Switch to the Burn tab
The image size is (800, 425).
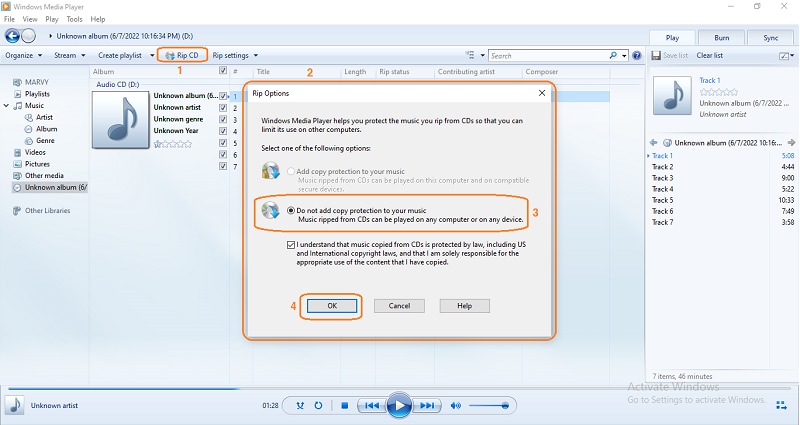[721, 38]
